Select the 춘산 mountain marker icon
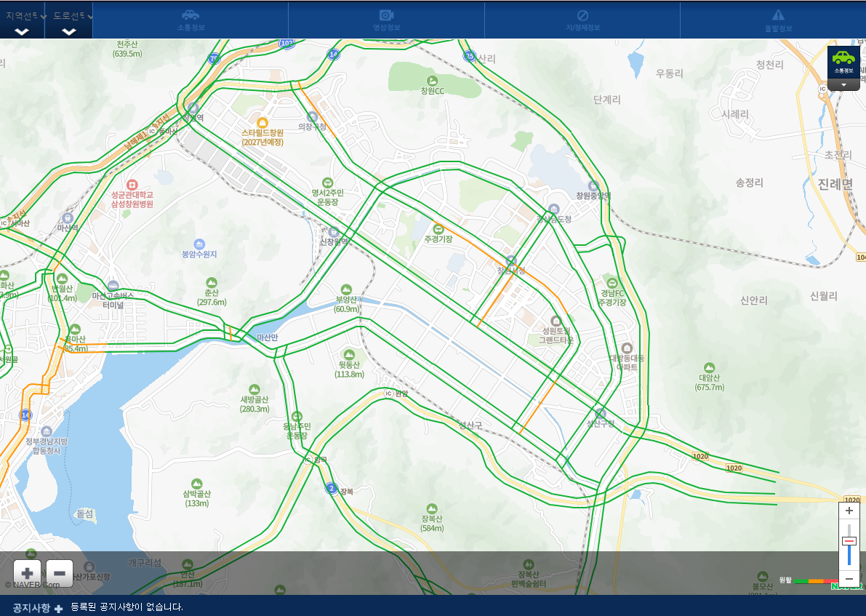Screen dimensions: 866x616 [212, 283]
